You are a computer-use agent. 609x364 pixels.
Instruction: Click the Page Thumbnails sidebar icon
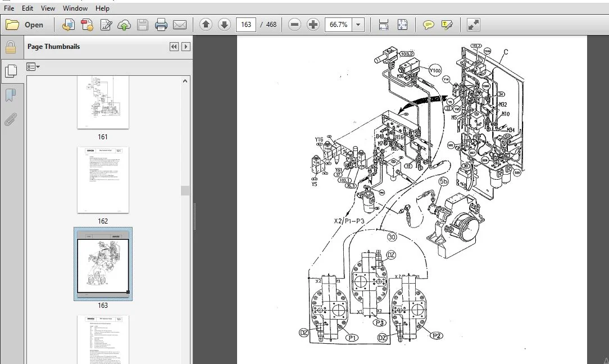pyautogui.click(x=11, y=71)
